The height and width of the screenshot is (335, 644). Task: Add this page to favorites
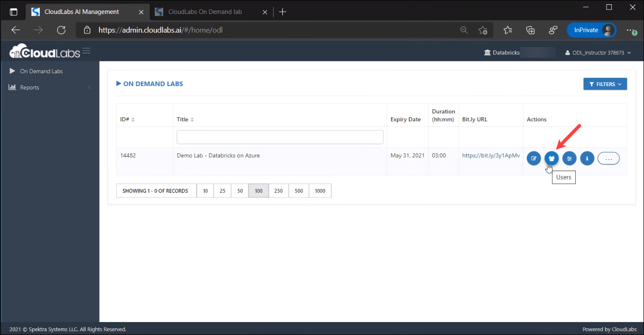[483, 30]
